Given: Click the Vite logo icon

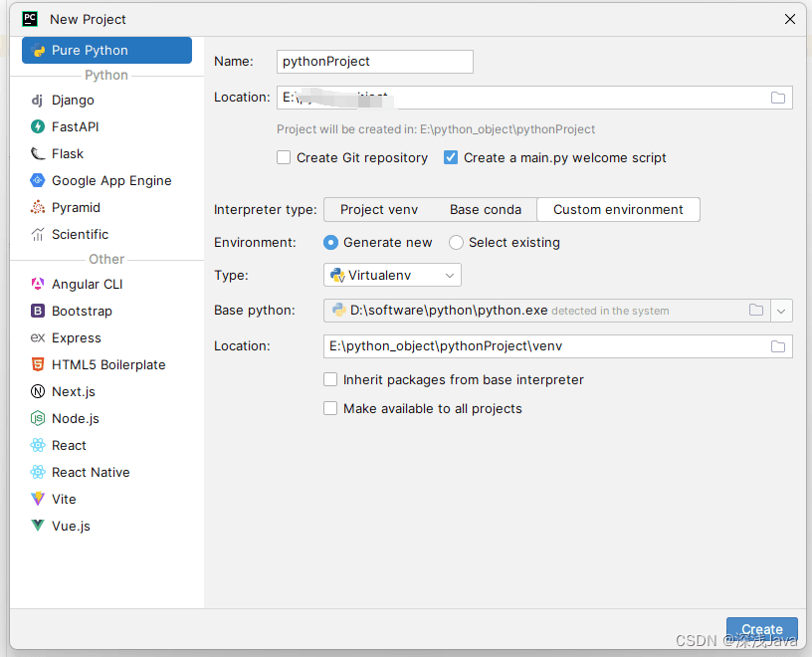Looking at the screenshot, I should pos(38,499).
